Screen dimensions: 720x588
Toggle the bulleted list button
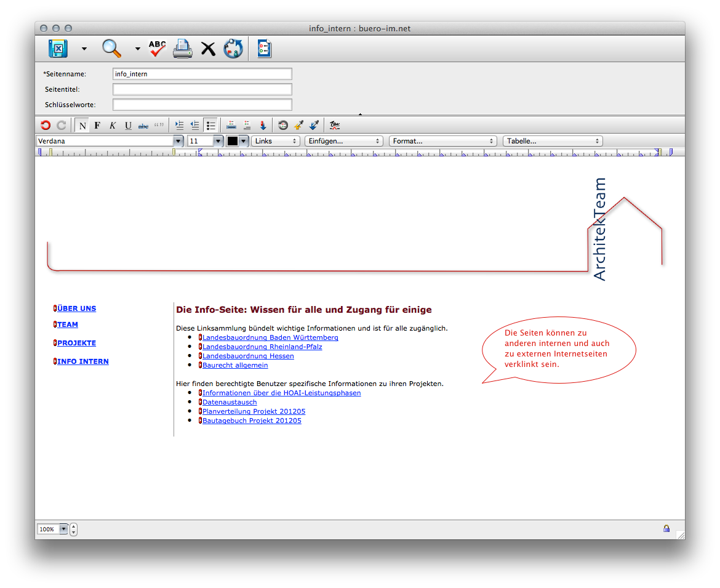click(x=210, y=125)
